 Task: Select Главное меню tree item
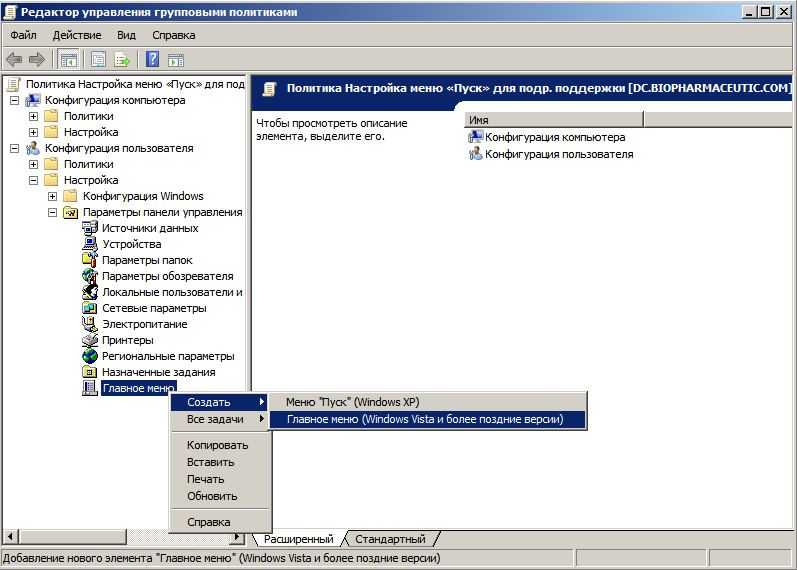click(139, 388)
